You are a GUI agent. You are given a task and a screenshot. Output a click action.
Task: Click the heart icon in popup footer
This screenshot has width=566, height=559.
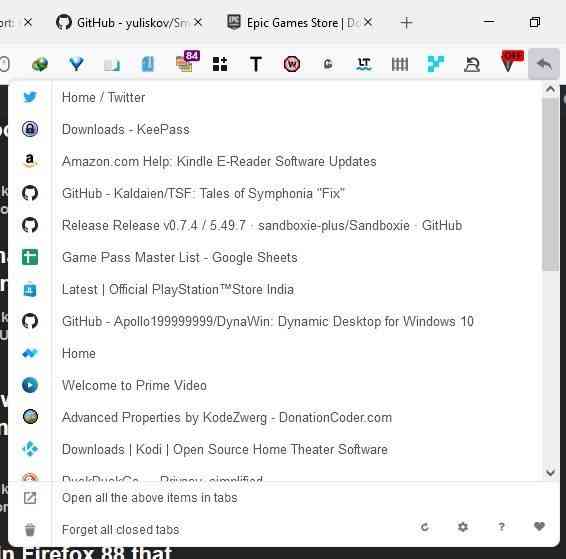(x=539, y=527)
